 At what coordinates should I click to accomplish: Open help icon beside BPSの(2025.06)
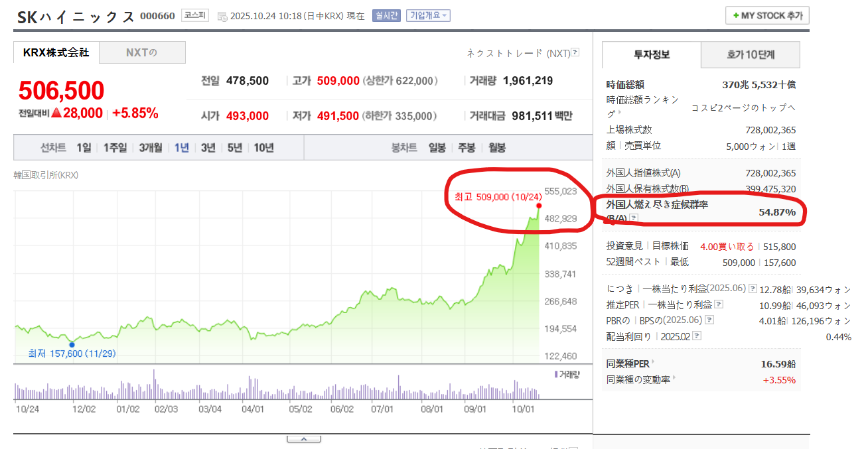pyautogui.click(x=710, y=320)
